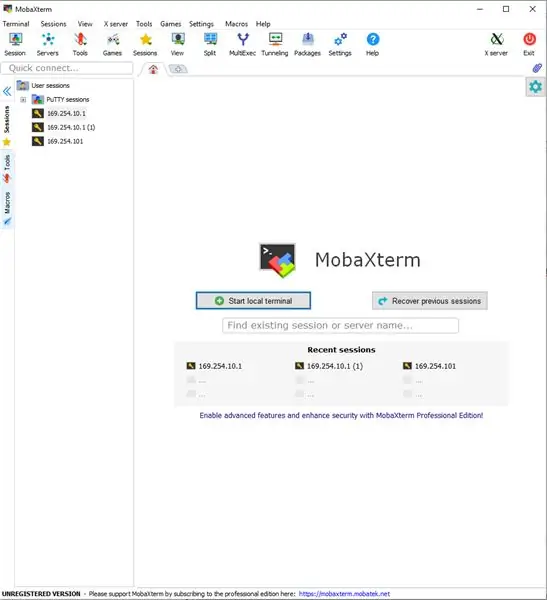Open the 169.254.10.1 session key icon in tree
547x600 pixels.
coord(38,113)
